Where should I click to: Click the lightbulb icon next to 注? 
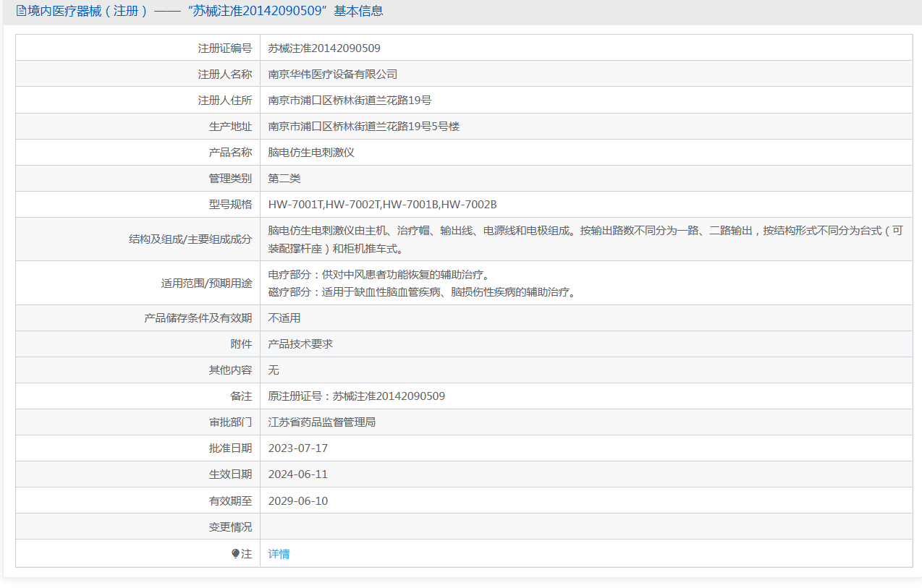235,554
